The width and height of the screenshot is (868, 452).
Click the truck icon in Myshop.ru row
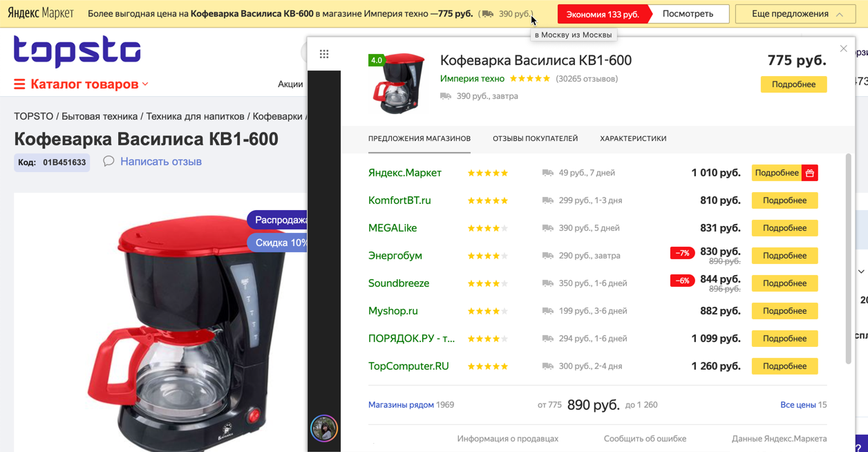[x=548, y=311]
